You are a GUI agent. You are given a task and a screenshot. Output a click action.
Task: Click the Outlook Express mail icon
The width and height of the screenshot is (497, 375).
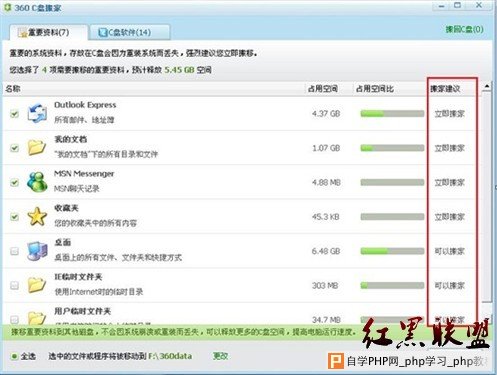pyautogui.click(x=37, y=113)
